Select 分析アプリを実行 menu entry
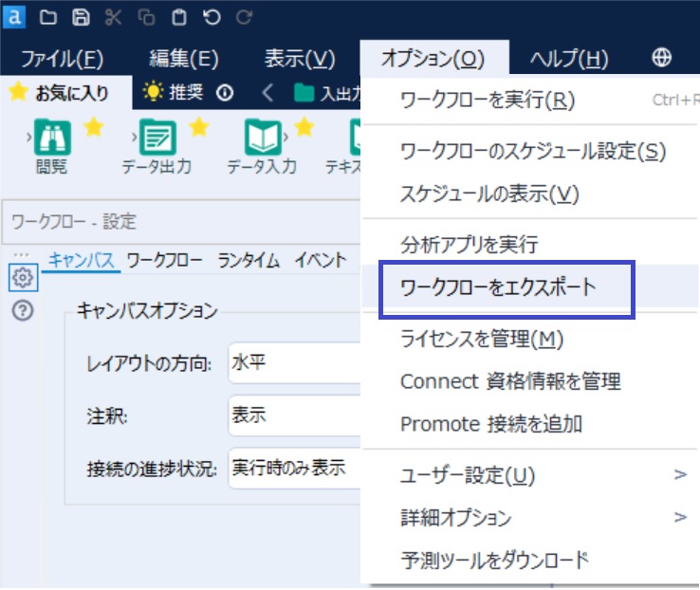This screenshot has height=590, width=700. coord(530,245)
